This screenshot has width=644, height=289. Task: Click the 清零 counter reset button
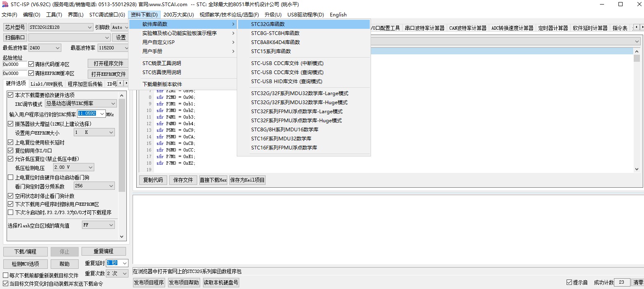[638, 282]
